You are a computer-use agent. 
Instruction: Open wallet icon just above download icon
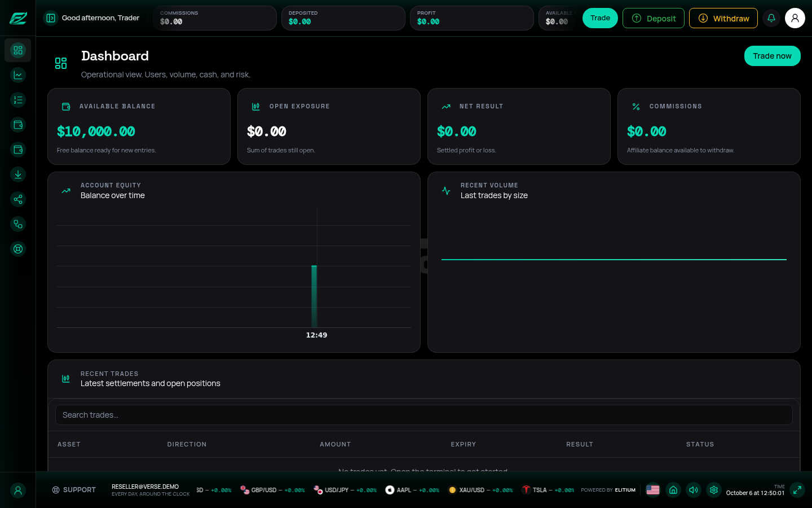pos(18,150)
